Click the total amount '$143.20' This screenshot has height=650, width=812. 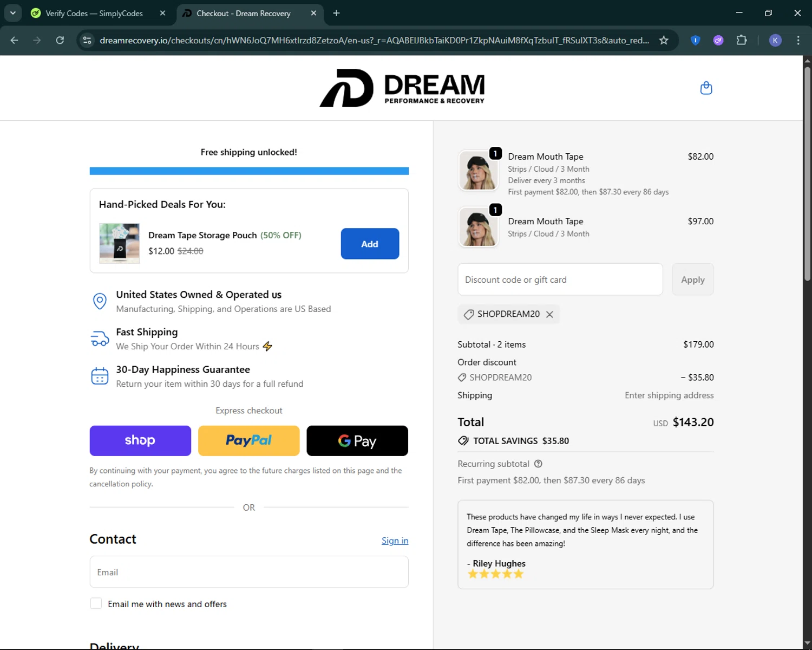(x=693, y=422)
